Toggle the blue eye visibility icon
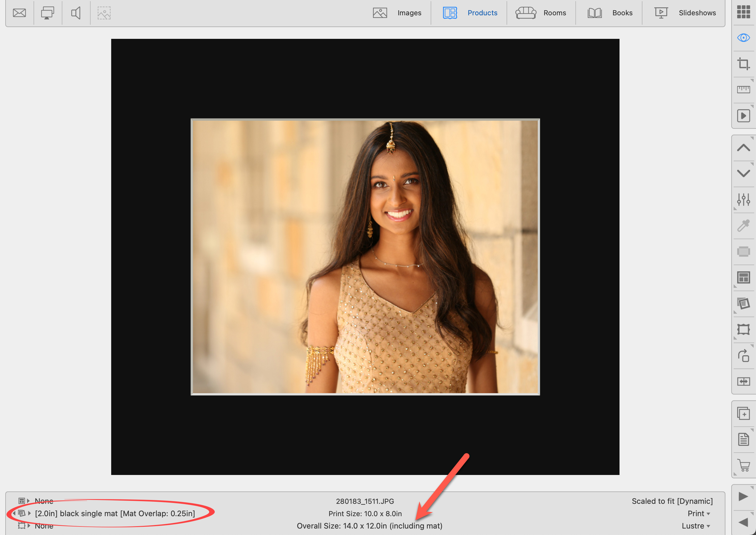This screenshot has height=535, width=756. (743, 38)
